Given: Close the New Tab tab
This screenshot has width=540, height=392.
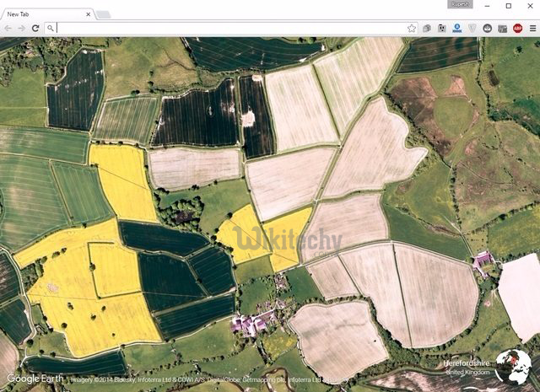Looking at the screenshot, I should coord(89,13).
